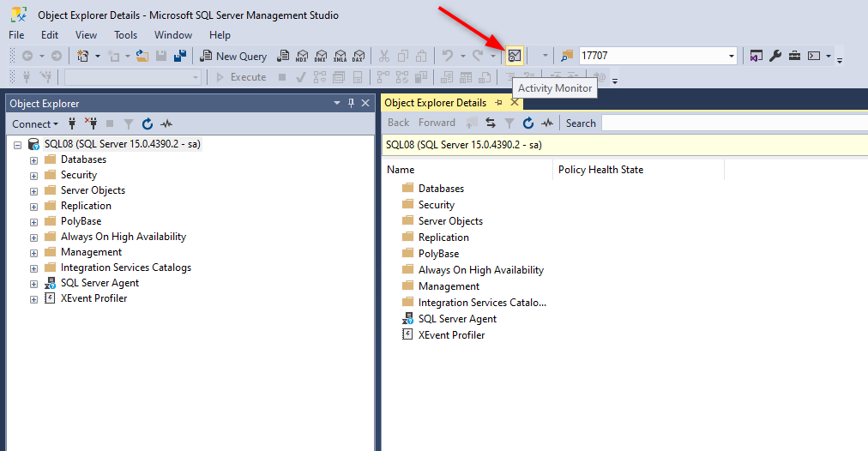Open the File menu
This screenshot has height=451, width=868.
pyautogui.click(x=16, y=35)
